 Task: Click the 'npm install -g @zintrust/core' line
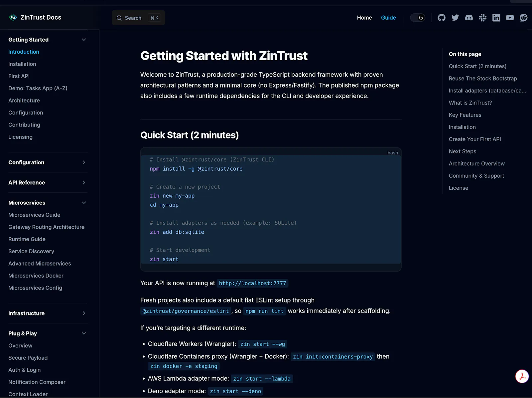pos(196,169)
